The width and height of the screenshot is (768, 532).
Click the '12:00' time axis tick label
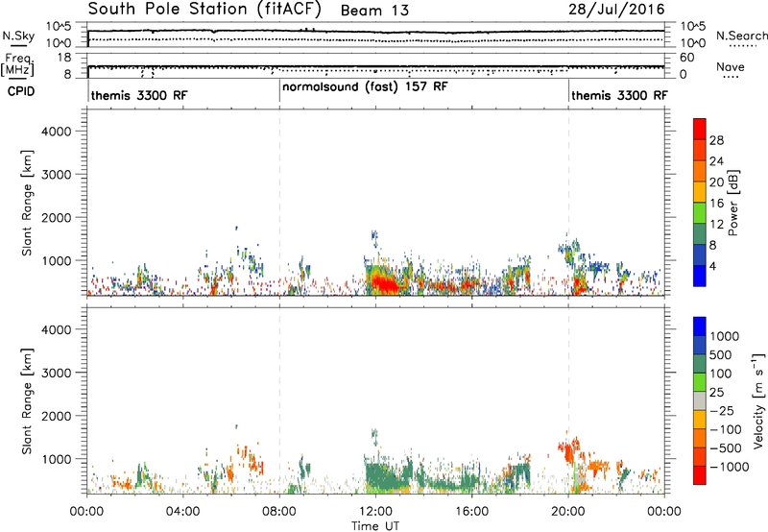click(375, 512)
